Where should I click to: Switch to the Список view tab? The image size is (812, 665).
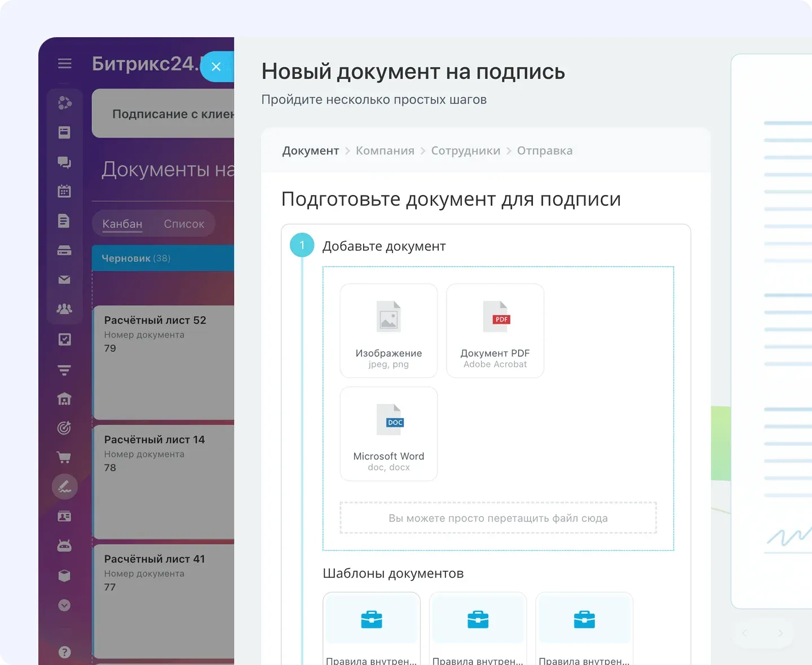(183, 223)
